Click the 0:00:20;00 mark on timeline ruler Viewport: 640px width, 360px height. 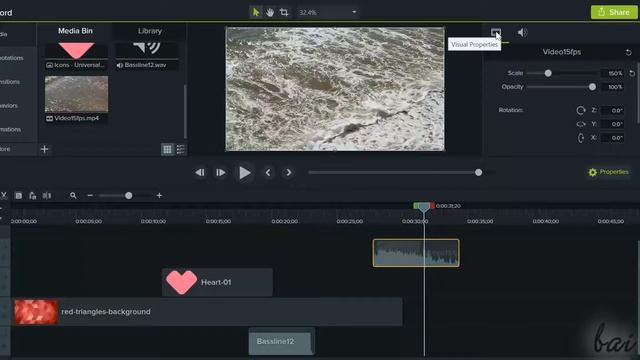285,221
